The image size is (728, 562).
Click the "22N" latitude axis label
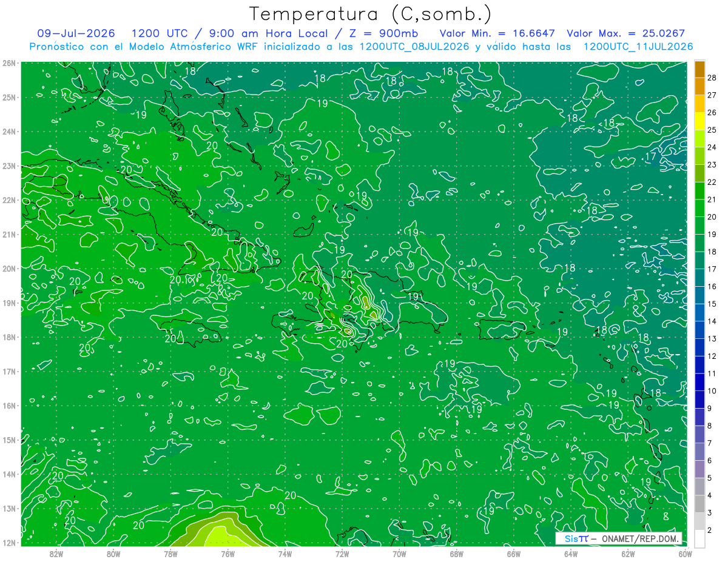click(x=8, y=200)
